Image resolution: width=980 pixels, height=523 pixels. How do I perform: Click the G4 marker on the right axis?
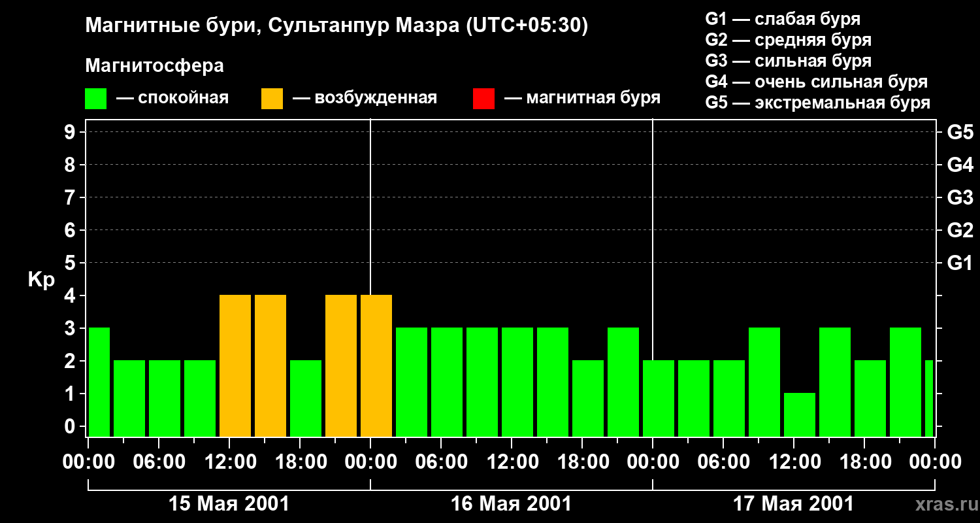click(960, 165)
